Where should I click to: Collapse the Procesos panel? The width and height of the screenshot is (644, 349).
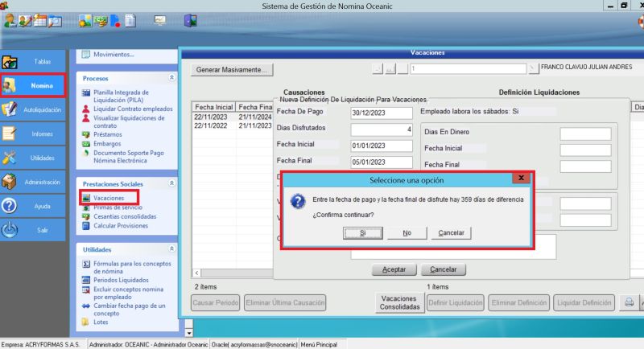coord(171,78)
